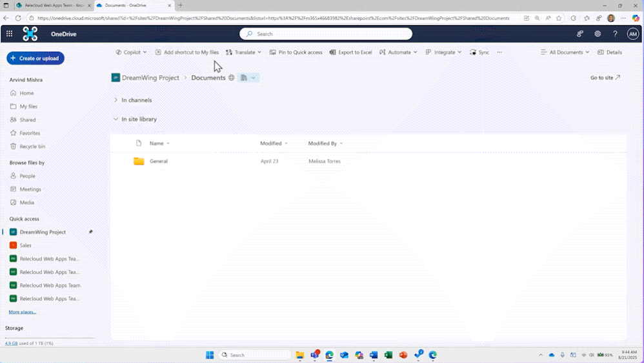Open Settings gear in OneDrive header
The height and width of the screenshot is (363, 644).
point(598,34)
